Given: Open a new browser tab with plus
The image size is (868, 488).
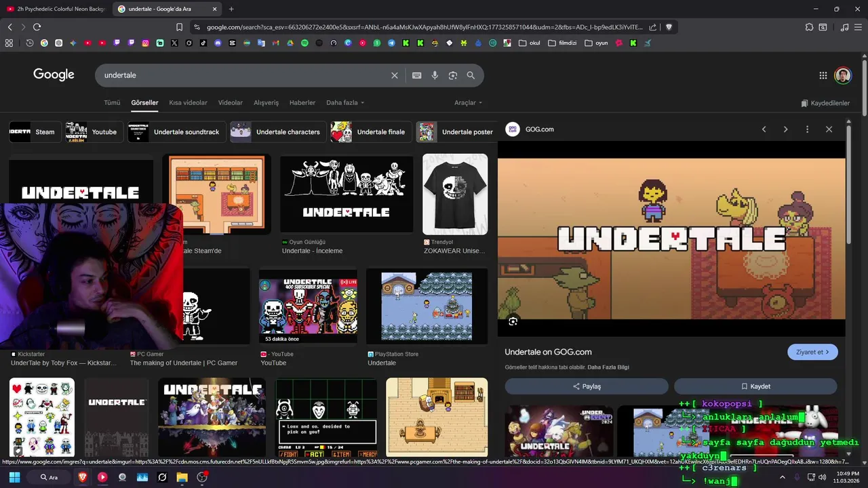Looking at the screenshot, I should tap(231, 9).
